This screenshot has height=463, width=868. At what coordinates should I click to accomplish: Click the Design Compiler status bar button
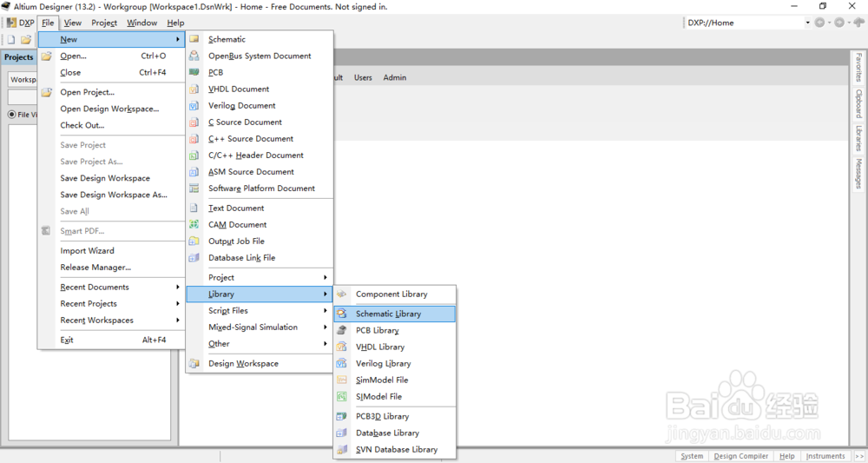coord(740,456)
